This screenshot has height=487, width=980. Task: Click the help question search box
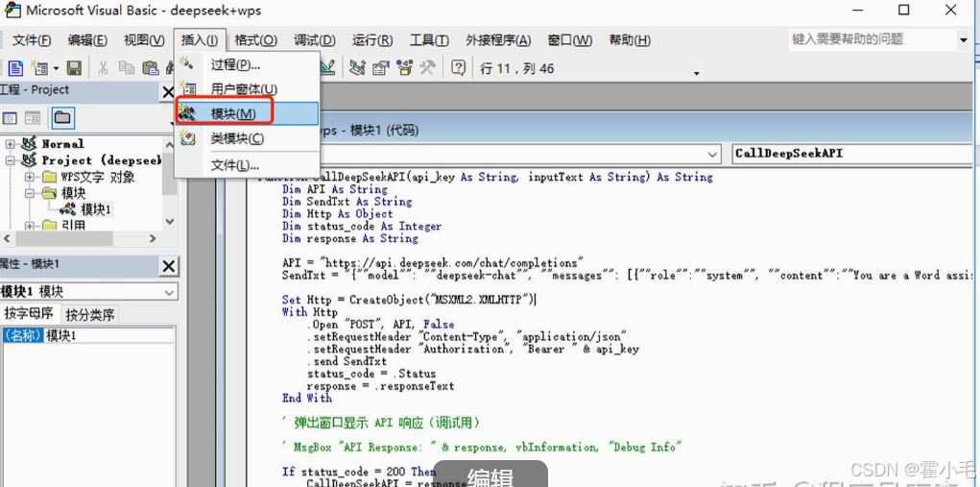pyautogui.click(x=872, y=39)
